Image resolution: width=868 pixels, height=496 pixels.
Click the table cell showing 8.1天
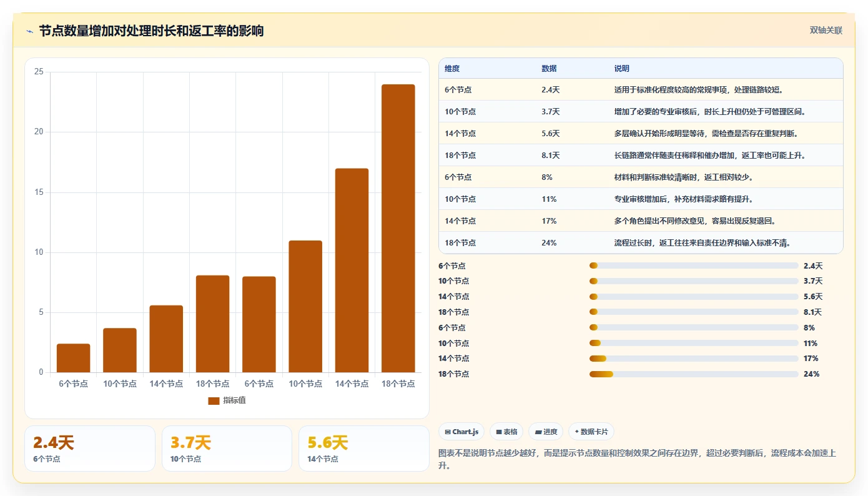[551, 156]
